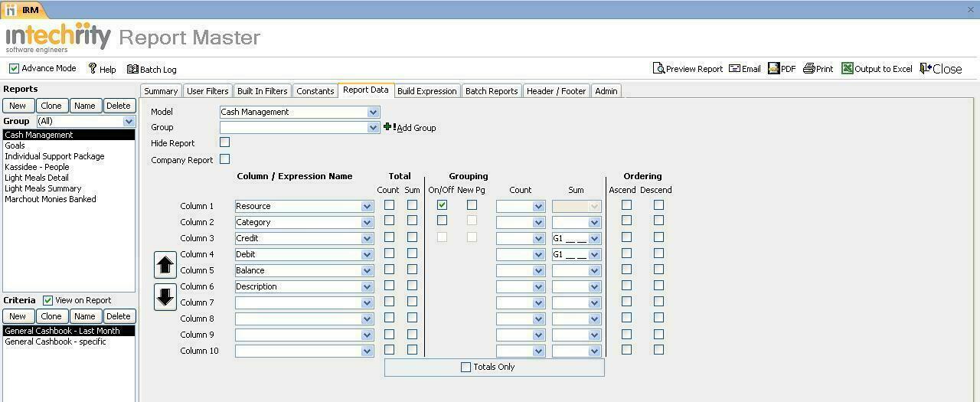Screen dimensions: 980x402
Task: Select Cash Management in Reports list
Action: (x=69, y=135)
